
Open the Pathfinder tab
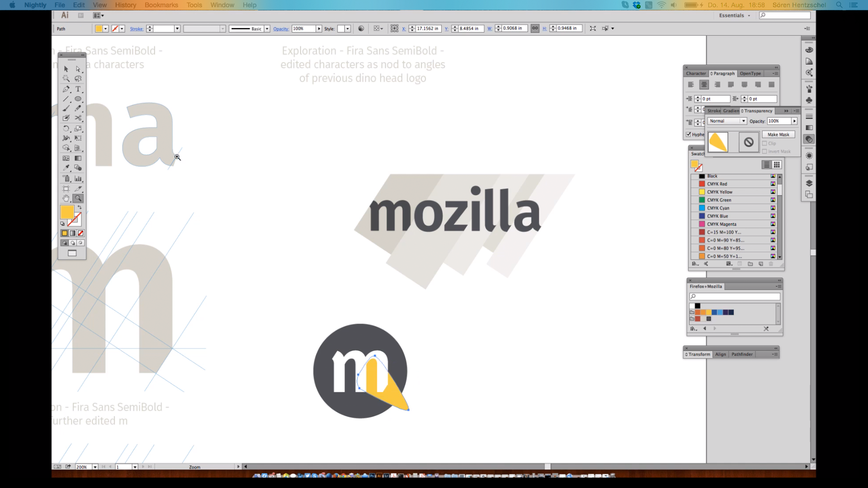(x=742, y=354)
